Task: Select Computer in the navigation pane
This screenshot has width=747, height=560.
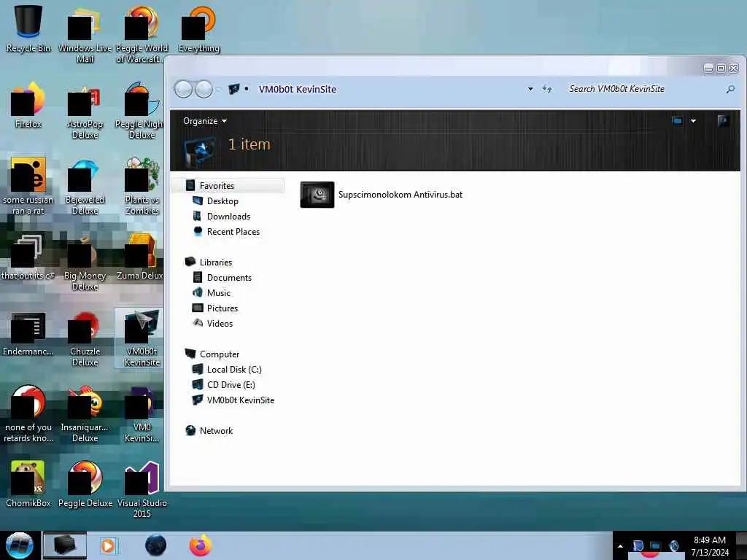Action: click(x=212, y=354)
